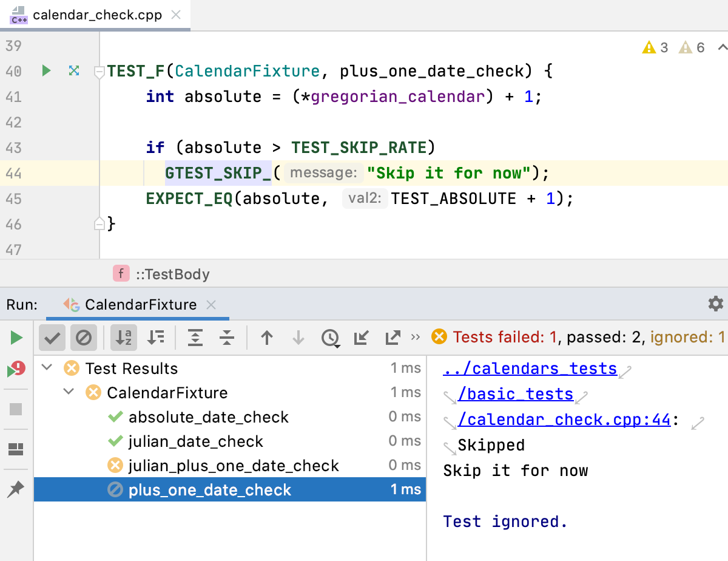
Task: Click the ::TestBody breadcrumb
Action: coord(172,274)
